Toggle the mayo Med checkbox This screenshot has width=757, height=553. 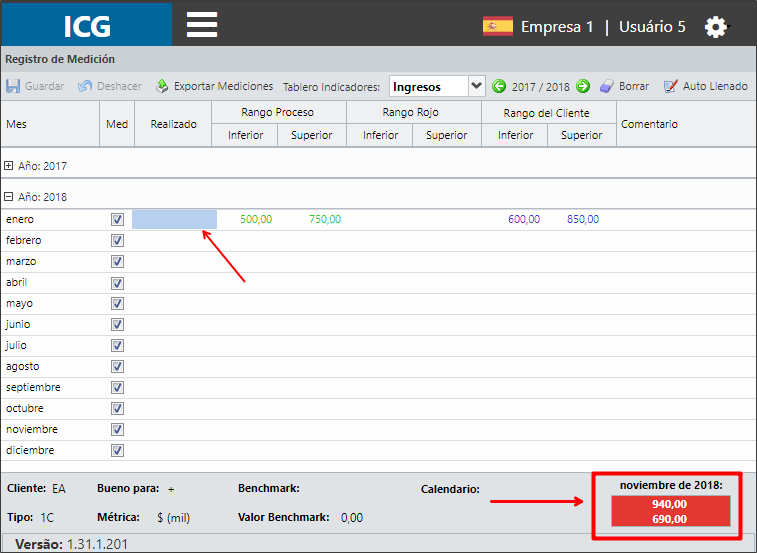pos(117,303)
